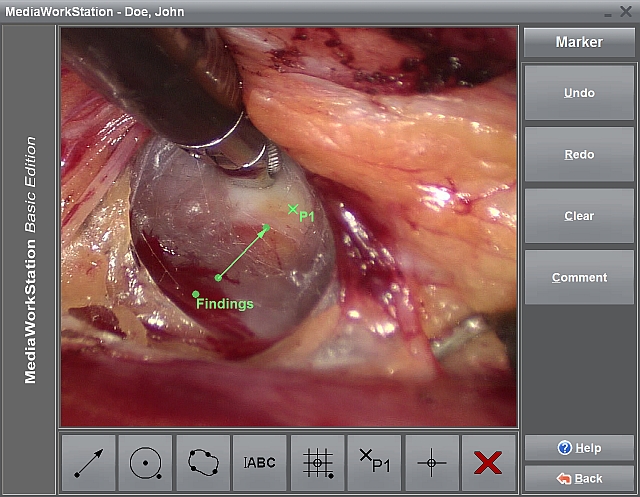The height and width of the screenshot is (497, 640).
Task: Go Back to the previous screen
Action: [579, 478]
